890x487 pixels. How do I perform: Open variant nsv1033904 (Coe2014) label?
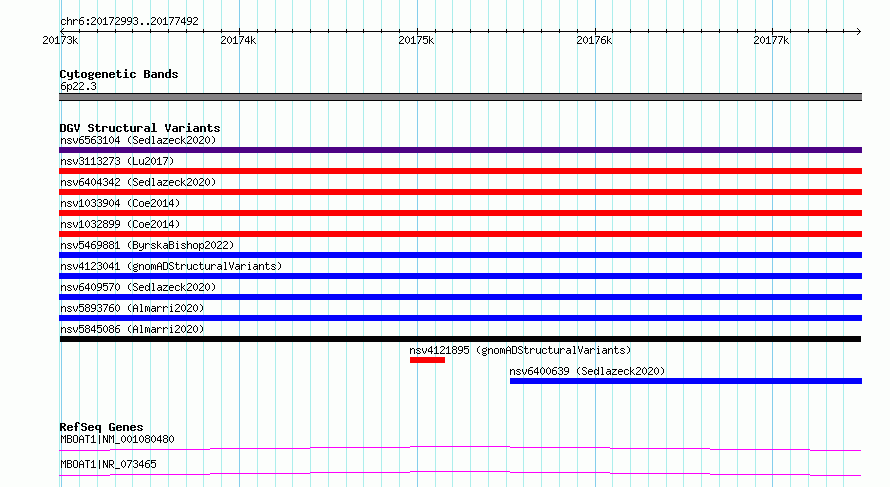[120, 203]
